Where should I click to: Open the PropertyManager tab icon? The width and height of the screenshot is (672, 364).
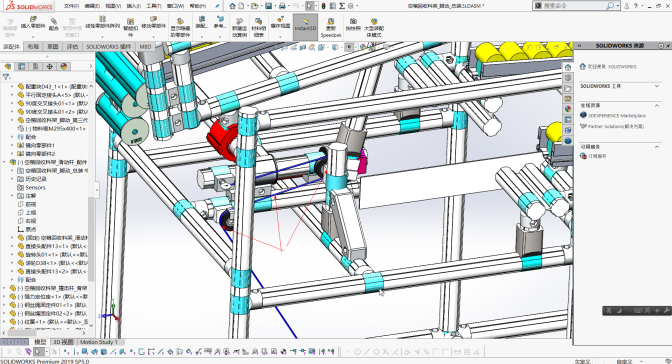[x=21, y=66]
